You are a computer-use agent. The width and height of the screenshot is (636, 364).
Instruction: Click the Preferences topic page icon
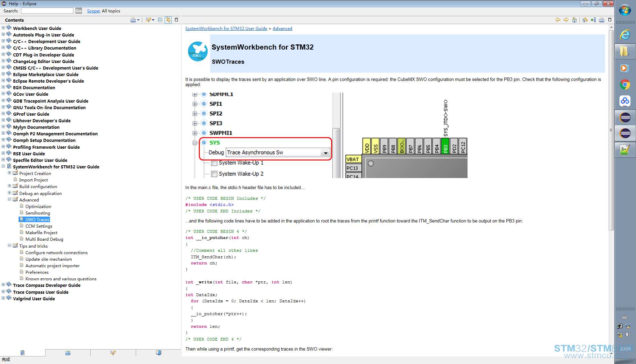(21, 272)
